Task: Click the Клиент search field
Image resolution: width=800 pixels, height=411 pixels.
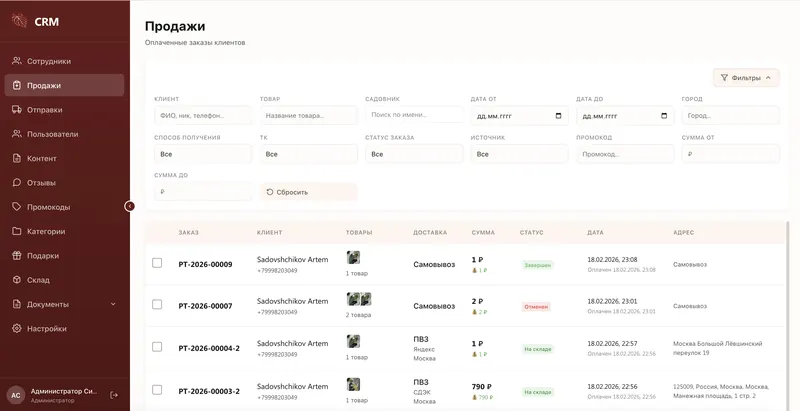Action: (x=203, y=116)
